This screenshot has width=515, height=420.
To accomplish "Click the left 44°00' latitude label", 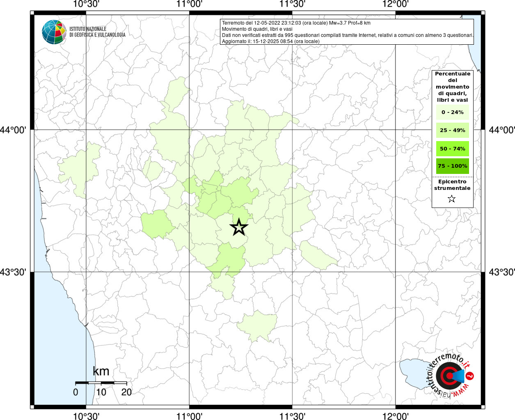I will pos(13,130).
